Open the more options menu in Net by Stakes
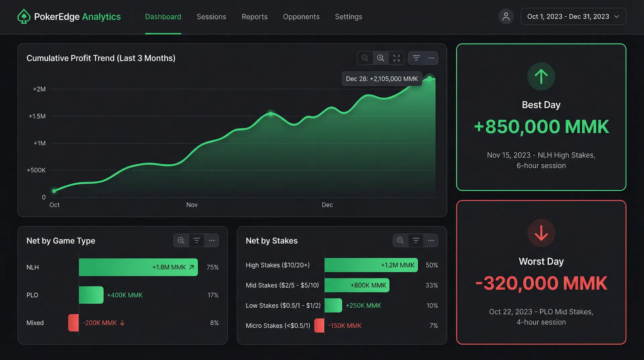 click(x=431, y=240)
